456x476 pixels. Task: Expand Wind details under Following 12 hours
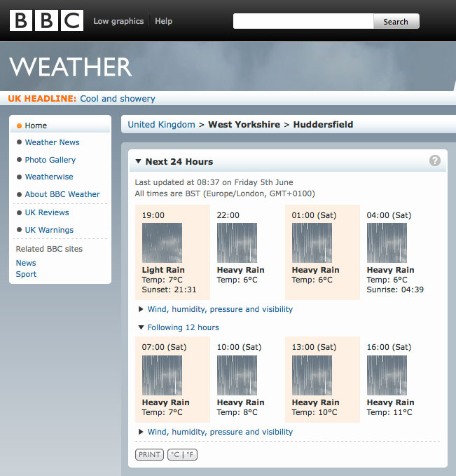tap(220, 432)
